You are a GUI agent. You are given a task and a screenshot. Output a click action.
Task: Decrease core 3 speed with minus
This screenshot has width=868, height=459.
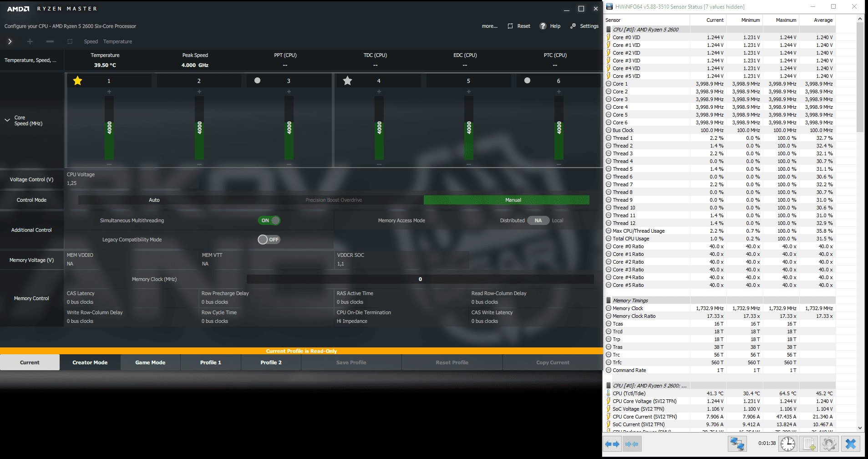289,164
